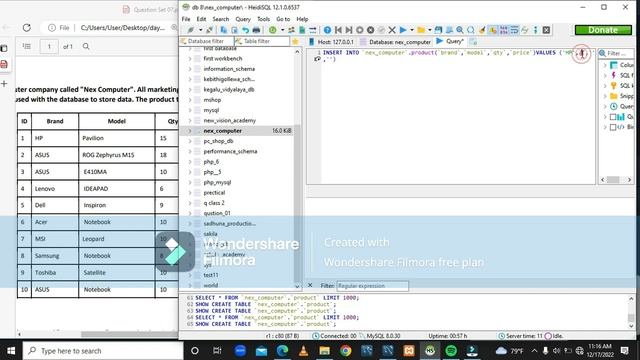
Task: Click the right arrow of the helpers panel scrollbar
Action: tap(629, 180)
